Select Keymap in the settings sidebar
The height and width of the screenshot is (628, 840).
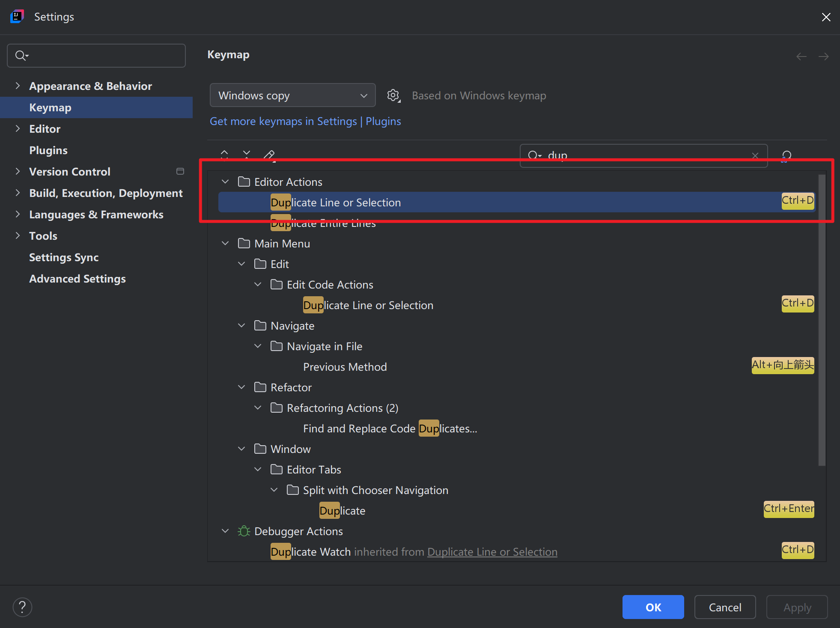pos(96,107)
